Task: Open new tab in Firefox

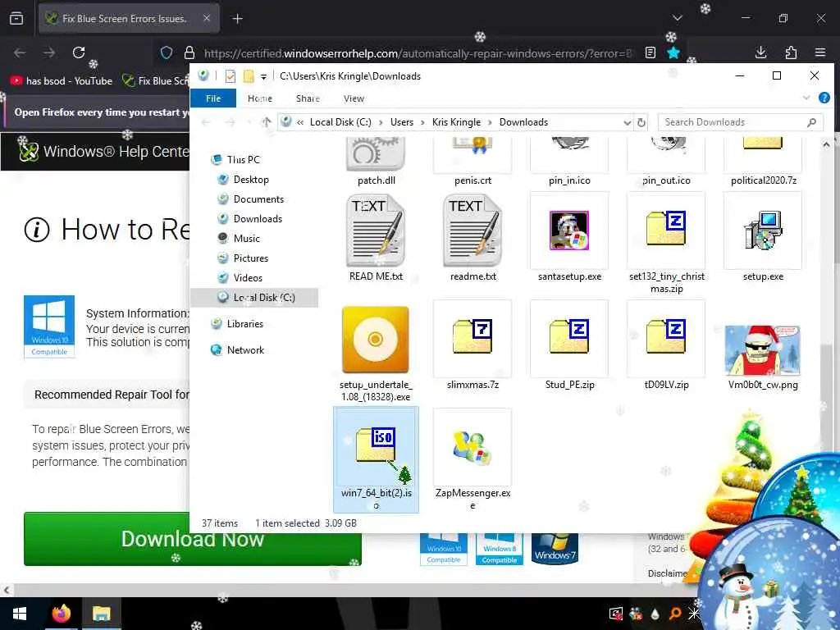Action: point(237,19)
